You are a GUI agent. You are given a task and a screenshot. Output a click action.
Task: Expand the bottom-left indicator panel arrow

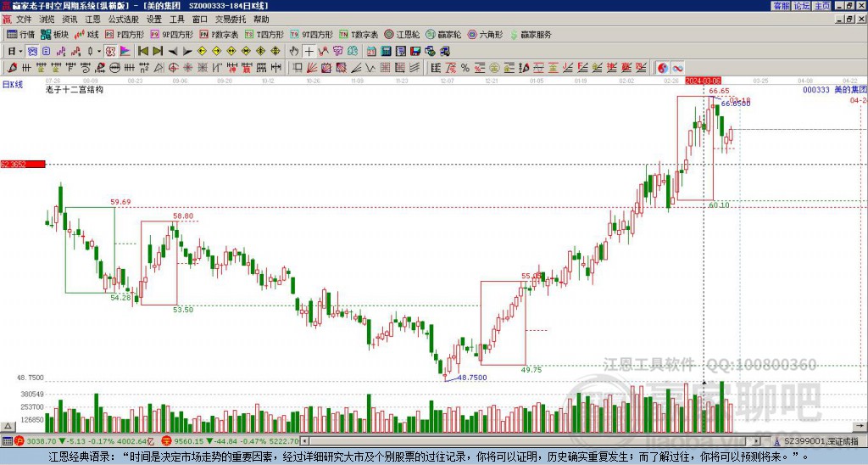pos(8,426)
